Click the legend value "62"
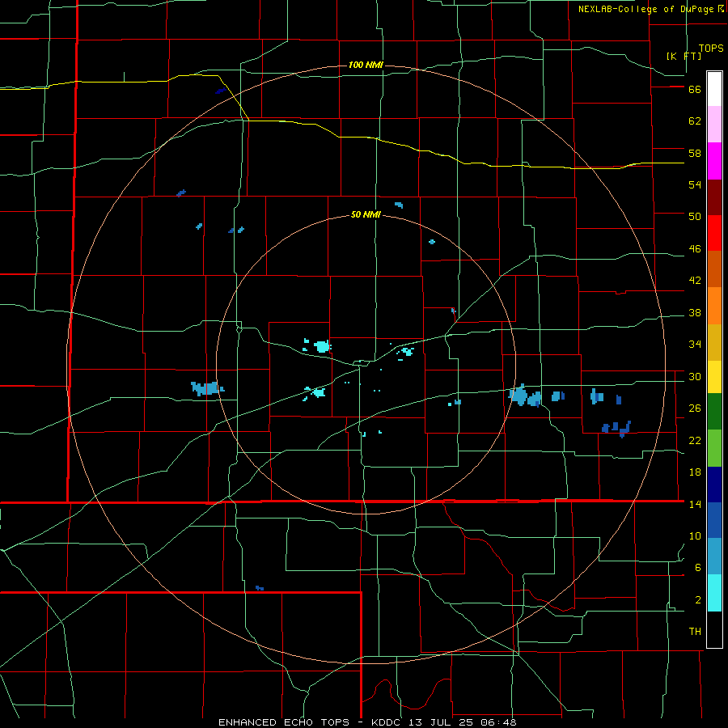Screen dimensions: 728x728 pyautogui.click(x=695, y=121)
